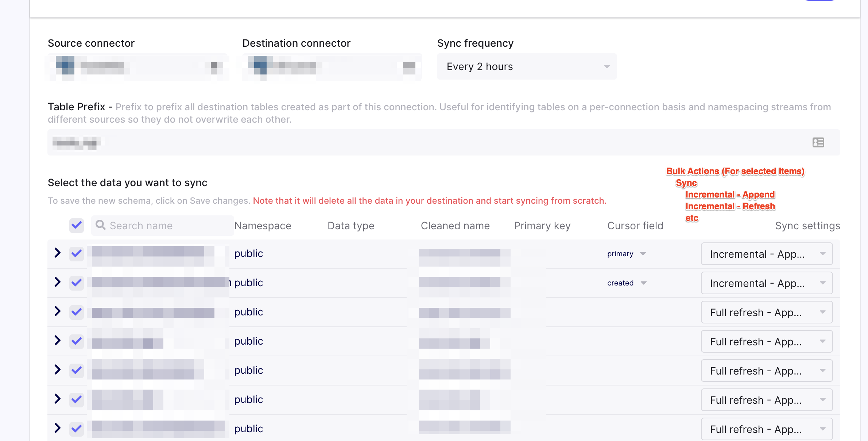Click the search magnifier icon
The height and width of the screenshot is (441, 868).
(100, 225)
